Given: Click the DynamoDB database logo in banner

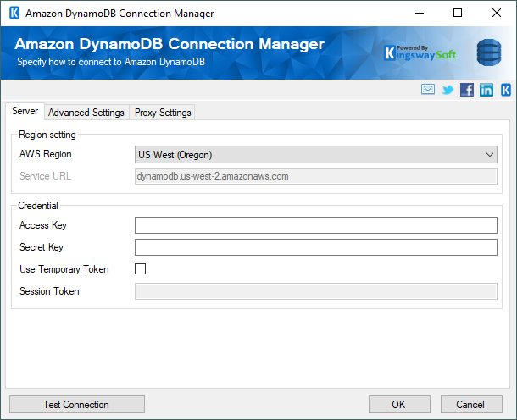Looking at the screenshot, I should pos(489,52).
